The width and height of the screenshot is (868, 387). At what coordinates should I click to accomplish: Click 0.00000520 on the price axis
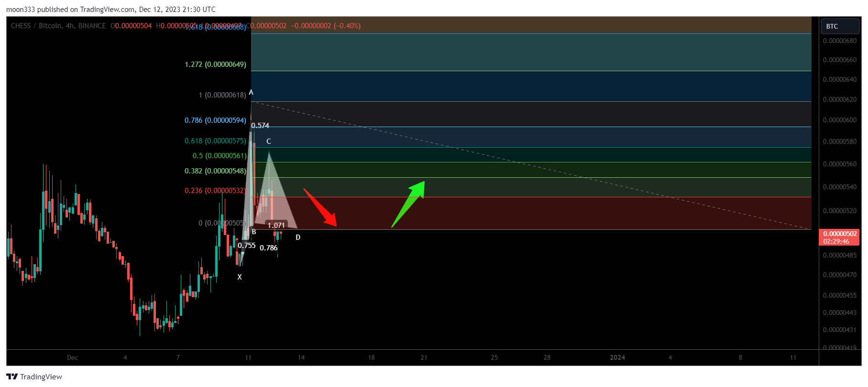840,211
